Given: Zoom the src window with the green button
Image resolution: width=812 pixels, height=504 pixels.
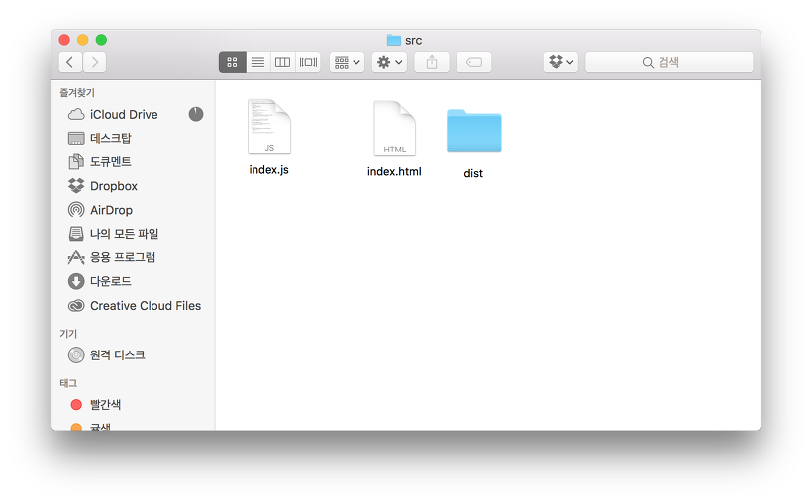Looking at the screenshot, I should (101, 40).
